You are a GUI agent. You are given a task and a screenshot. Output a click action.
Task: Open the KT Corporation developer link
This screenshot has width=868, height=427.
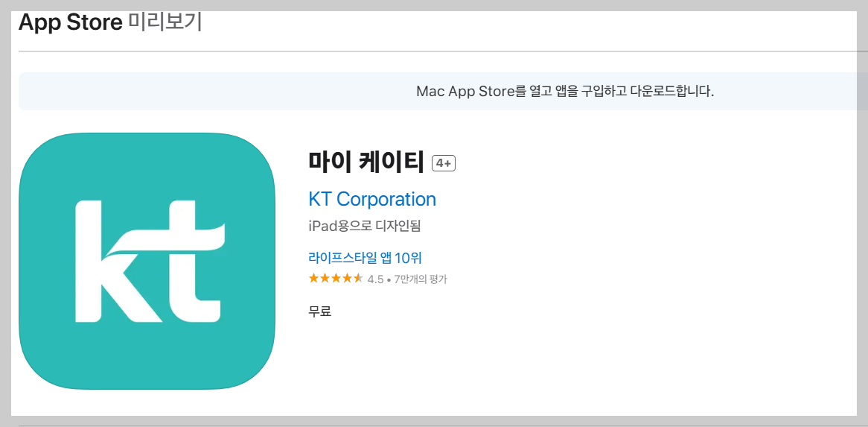372,199
